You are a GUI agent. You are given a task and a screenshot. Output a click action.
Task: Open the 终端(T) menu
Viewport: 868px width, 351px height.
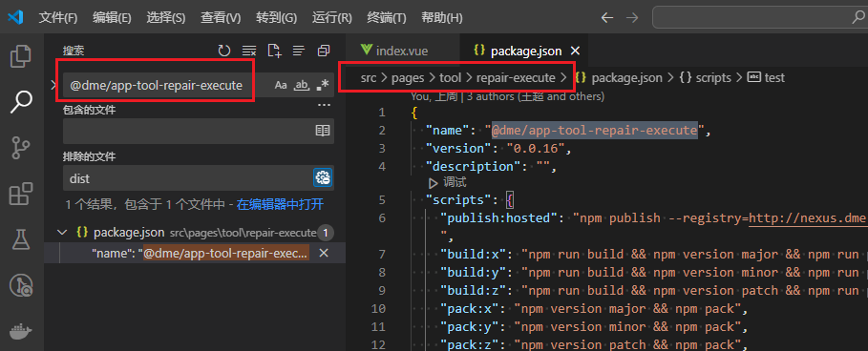(x=387, y=18)
